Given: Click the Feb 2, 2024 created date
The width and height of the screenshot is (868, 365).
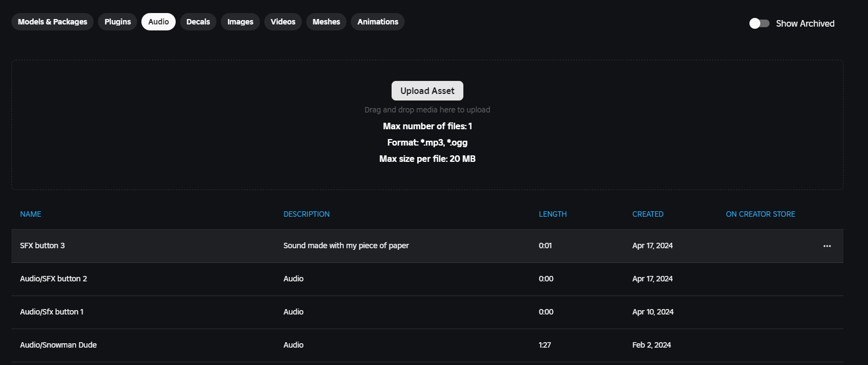Looking at the screenshot, I should pyautogui.click(x=652, y=345).
